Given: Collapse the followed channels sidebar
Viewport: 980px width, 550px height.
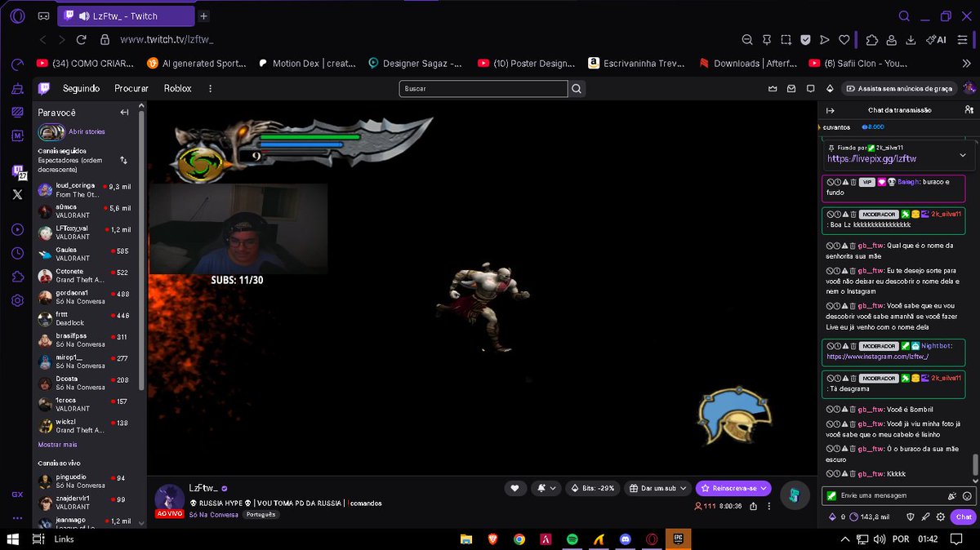Looking at the screenshot, I should coord(125,113).
